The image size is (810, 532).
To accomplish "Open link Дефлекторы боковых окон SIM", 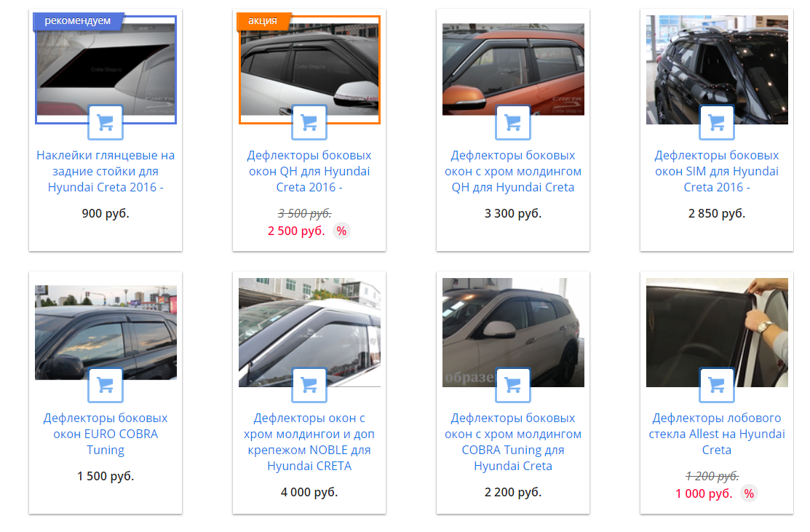I will pyautogui.click(x=717, y=171).
